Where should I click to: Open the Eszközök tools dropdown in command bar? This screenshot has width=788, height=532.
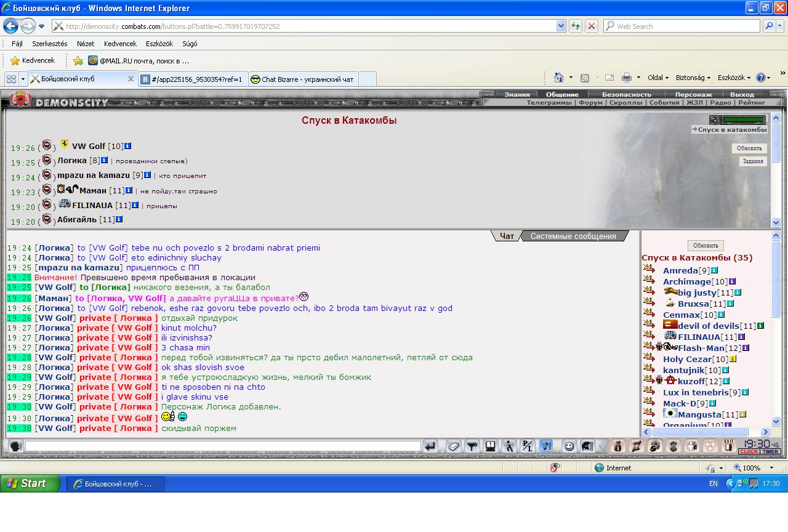pyautogui.click(x=734, y=78)
